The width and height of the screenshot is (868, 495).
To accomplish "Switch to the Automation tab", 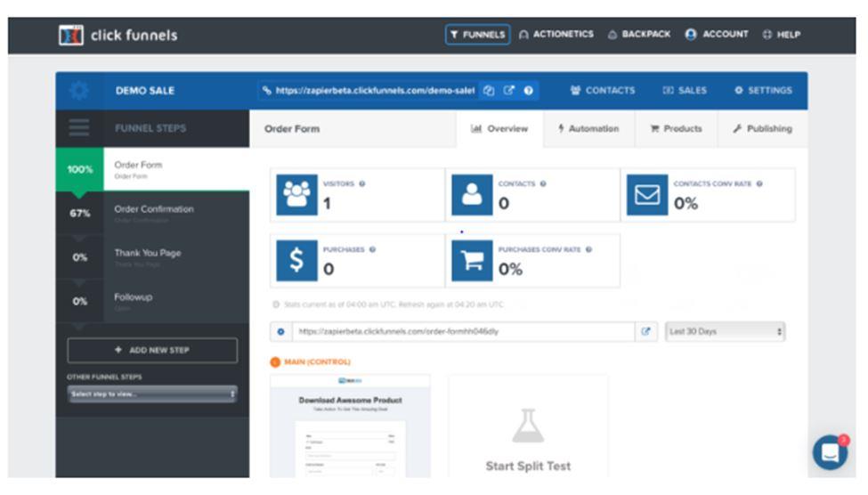I will 588,129.
